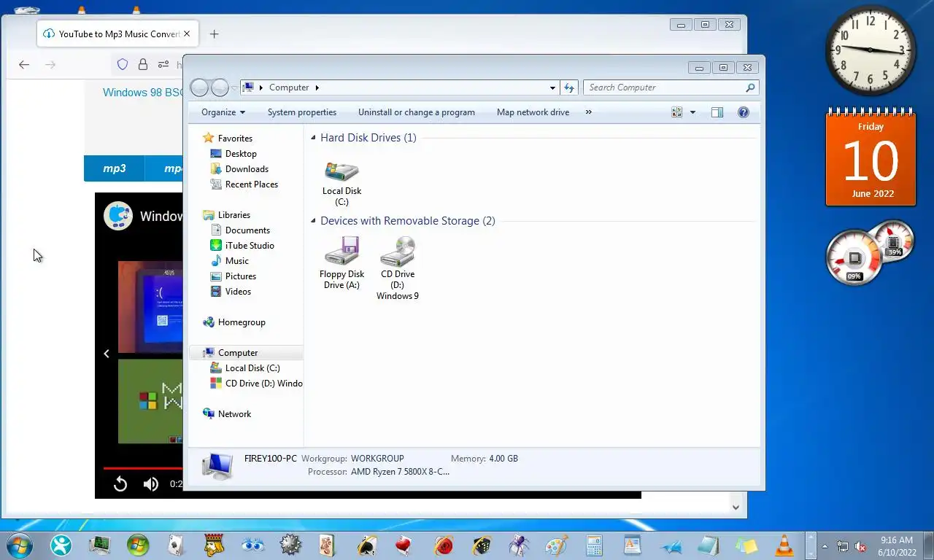Open Hearts game from taskbar
The width and height of the screenshot is (934, 560).
(404, 545)
